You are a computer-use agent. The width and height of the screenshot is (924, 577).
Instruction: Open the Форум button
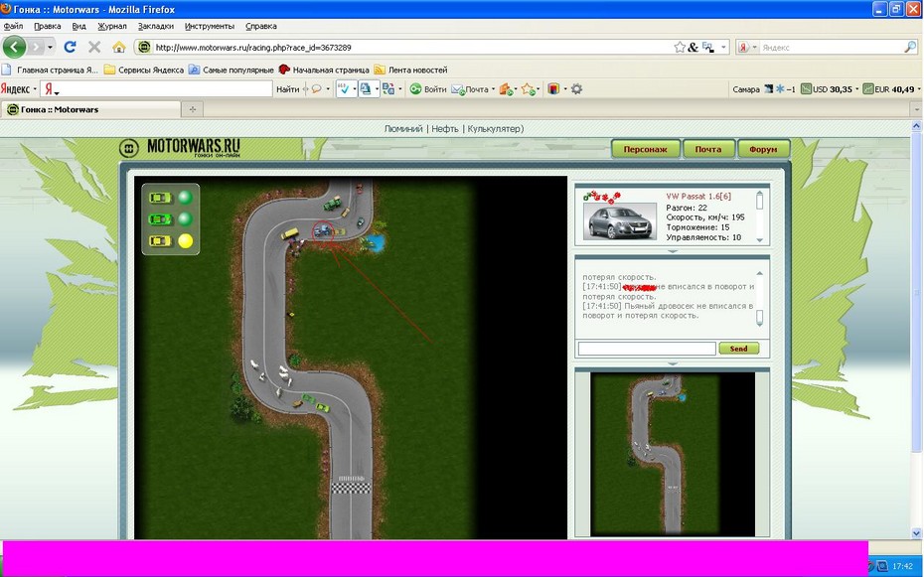point(763,150)
